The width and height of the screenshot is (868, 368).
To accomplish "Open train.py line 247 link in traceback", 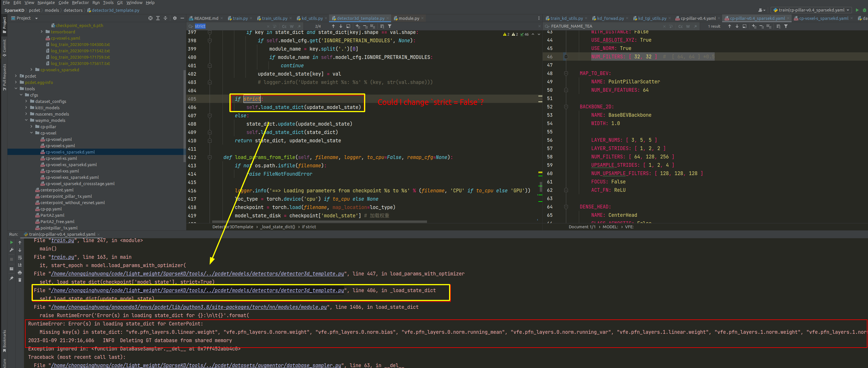I will pos(62,241).
